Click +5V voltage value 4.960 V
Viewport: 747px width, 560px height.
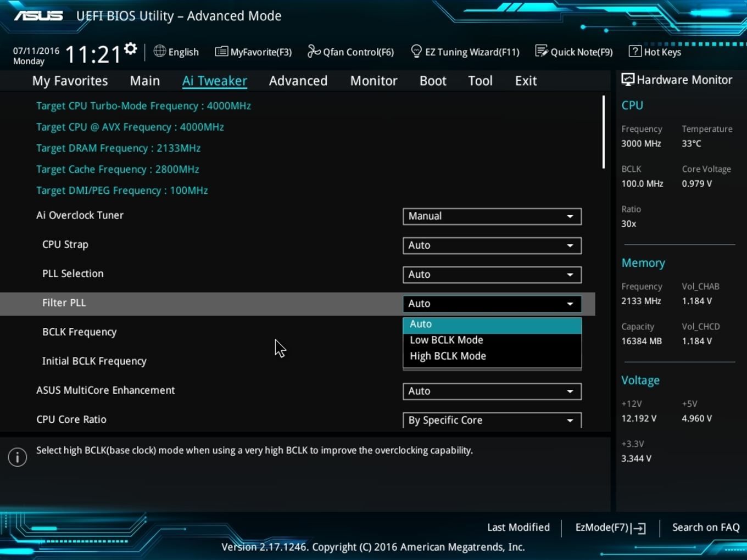(697, 419)
